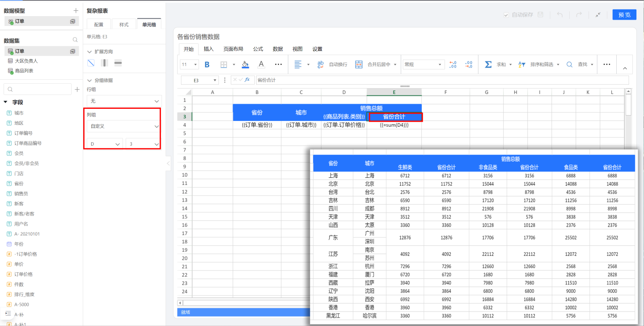
Task: Open the 列组 自定义 dropdown
Action: click(x=124, y=127)
